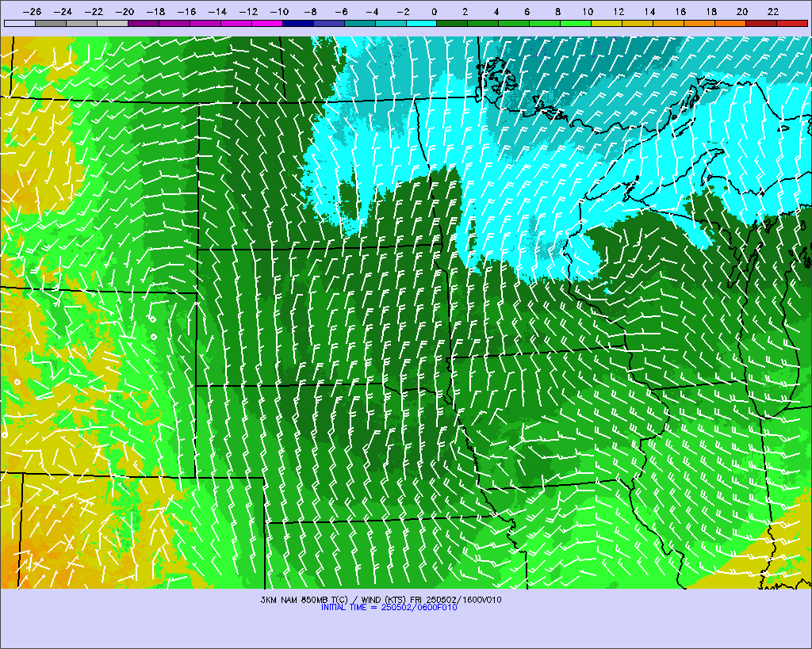The width and height of the screenshot is (812, 649).
Task: Click the '0' legend label
Action: [434, 12]
